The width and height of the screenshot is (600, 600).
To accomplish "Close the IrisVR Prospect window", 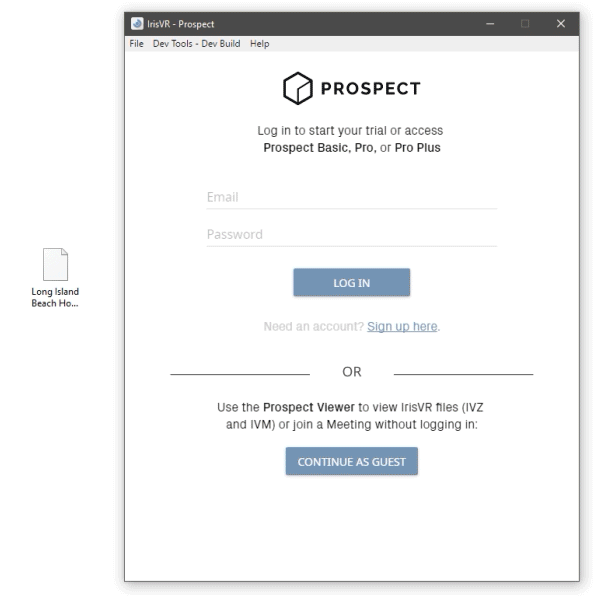I will tap(561, 24).
